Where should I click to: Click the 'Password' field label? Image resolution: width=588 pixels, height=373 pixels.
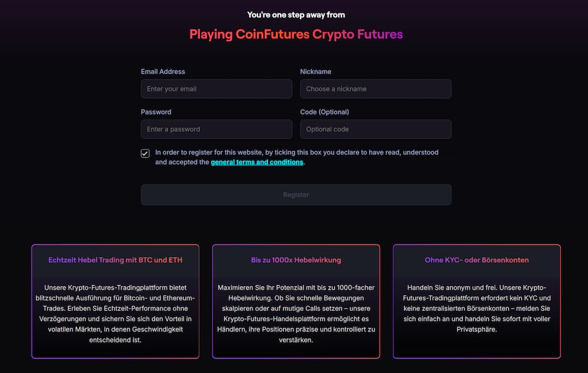coord(156,112)
